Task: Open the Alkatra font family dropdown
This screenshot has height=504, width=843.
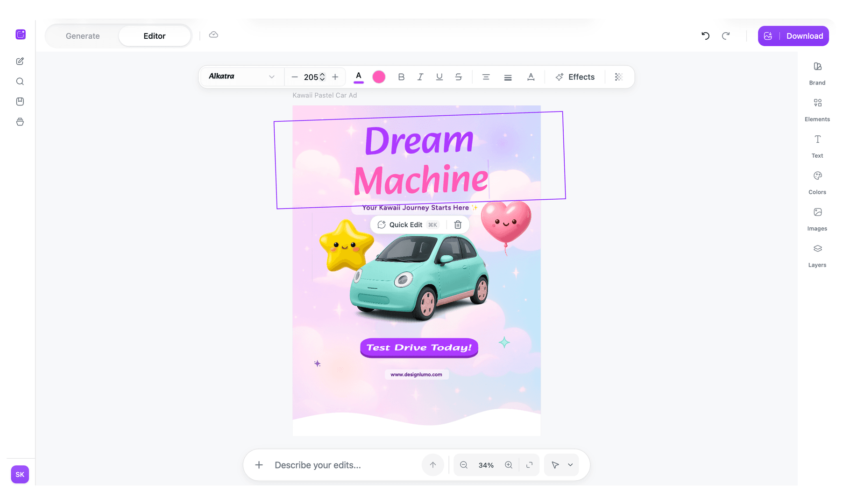Action: (x=241, y=77)
